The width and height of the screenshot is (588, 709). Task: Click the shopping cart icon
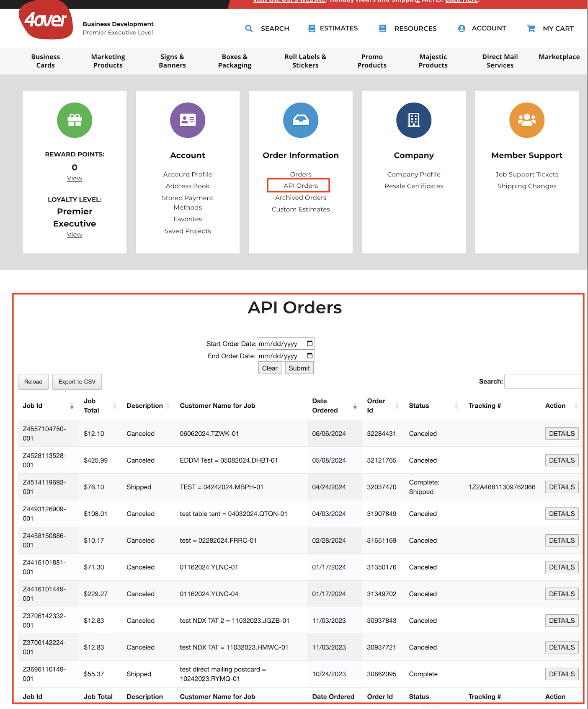[531, 28]
